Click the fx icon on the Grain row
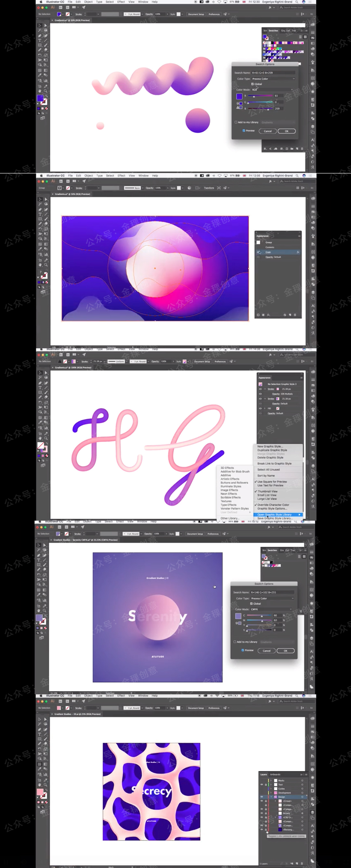 click(298, 252)
